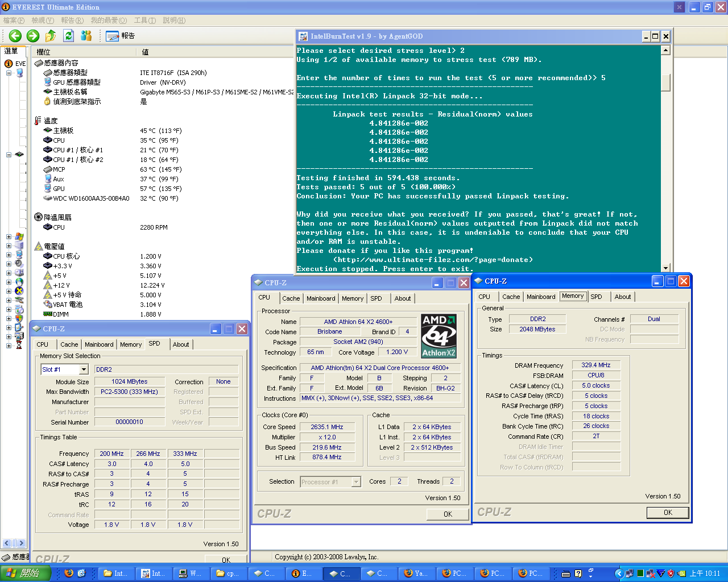The image size is (728, 582).
Task: Click DRAM Frequency 329.4 MHz field
Action: 595,365
